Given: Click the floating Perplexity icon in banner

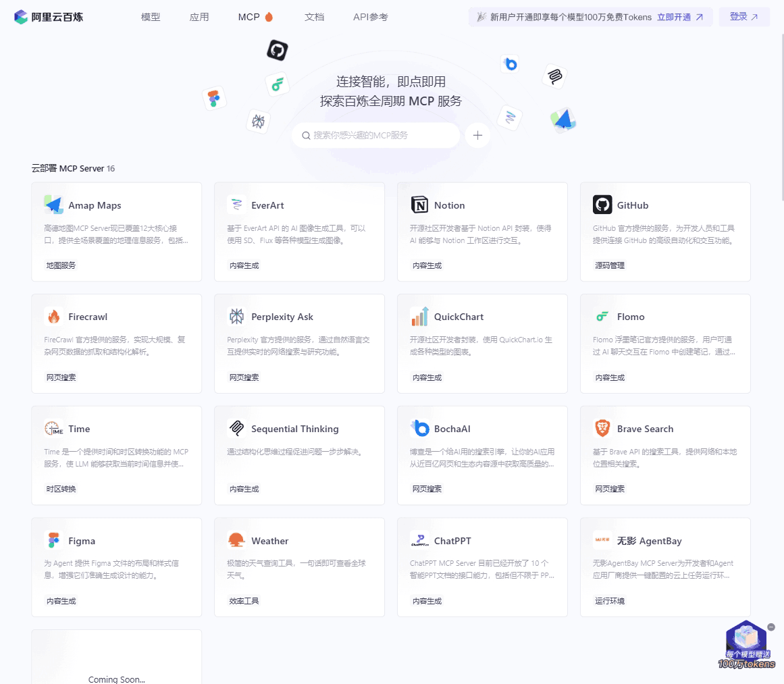Looking at the screenshot, I should [259, 122].
